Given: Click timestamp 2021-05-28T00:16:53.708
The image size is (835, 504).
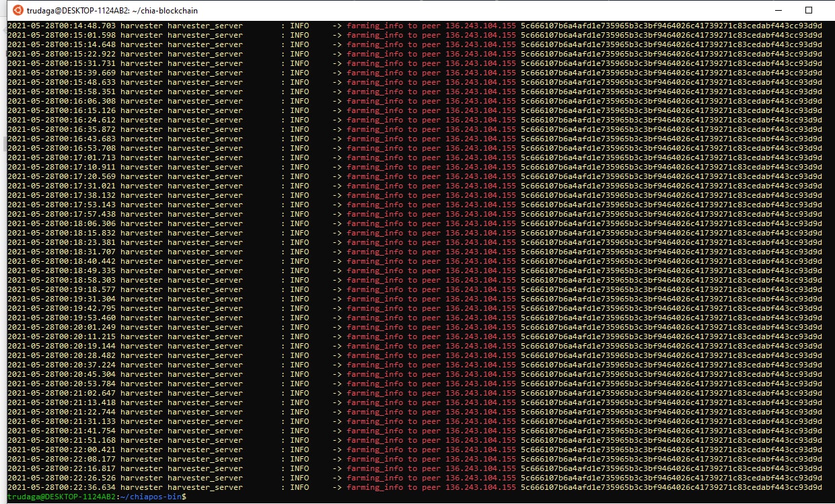Looking at the screenshot, I should pos(61,148).
